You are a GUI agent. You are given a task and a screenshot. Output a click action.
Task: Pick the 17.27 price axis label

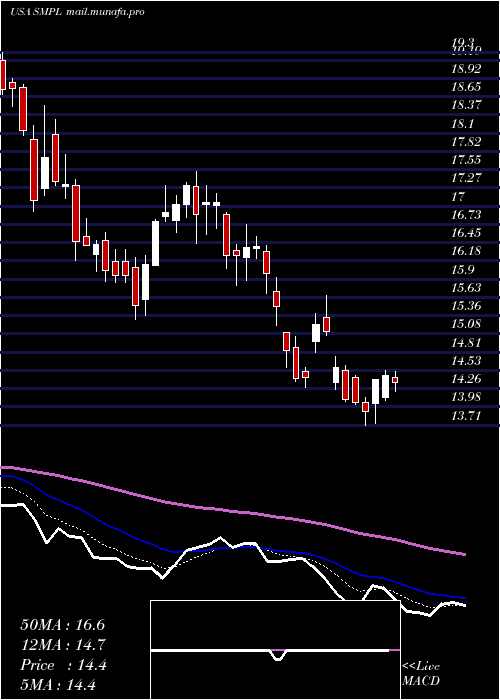point(467,178)
